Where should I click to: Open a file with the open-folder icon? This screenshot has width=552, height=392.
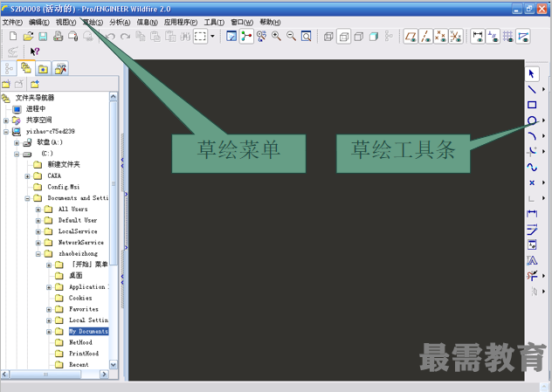click(28, 36)
